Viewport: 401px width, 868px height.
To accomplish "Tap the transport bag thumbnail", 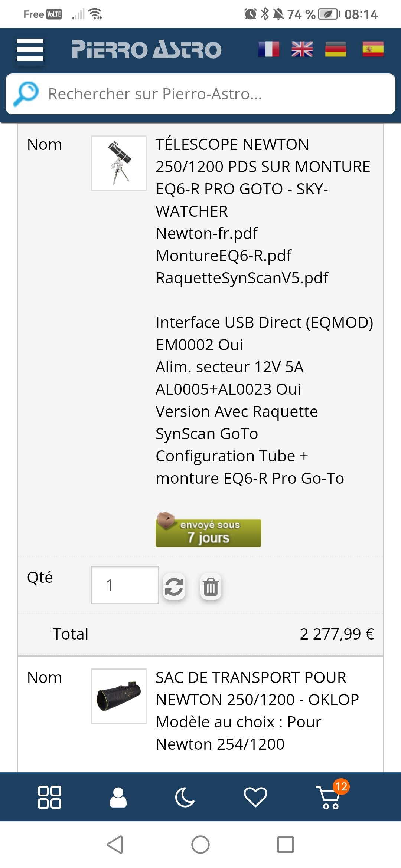I will [119, 696].
